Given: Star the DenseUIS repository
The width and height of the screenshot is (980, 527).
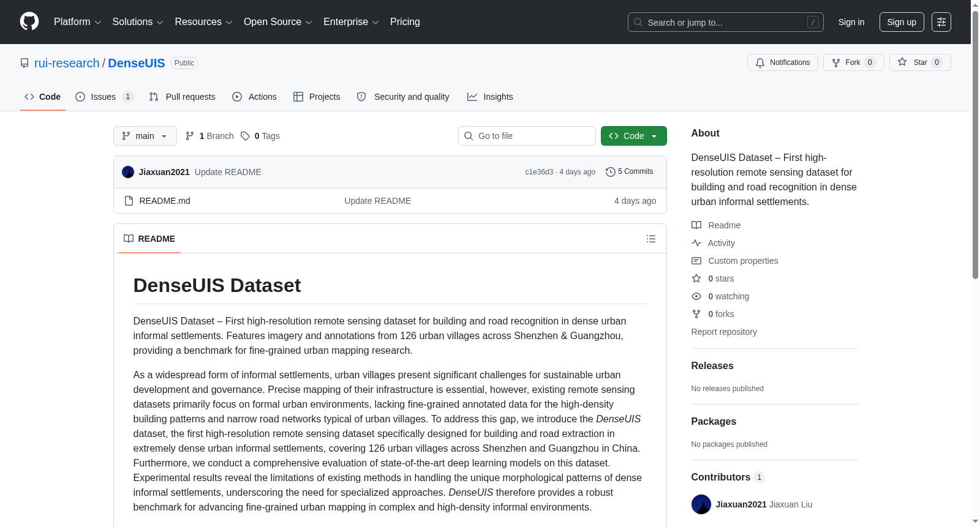Looking at the screenshot, I should coord(920,62).
